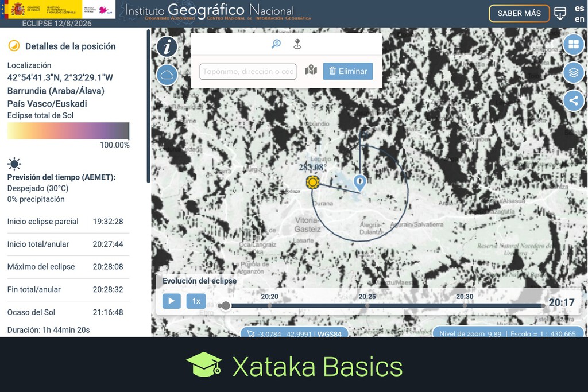
Task: Click the sun weather forecast icon
Action: tap(14, 164)
